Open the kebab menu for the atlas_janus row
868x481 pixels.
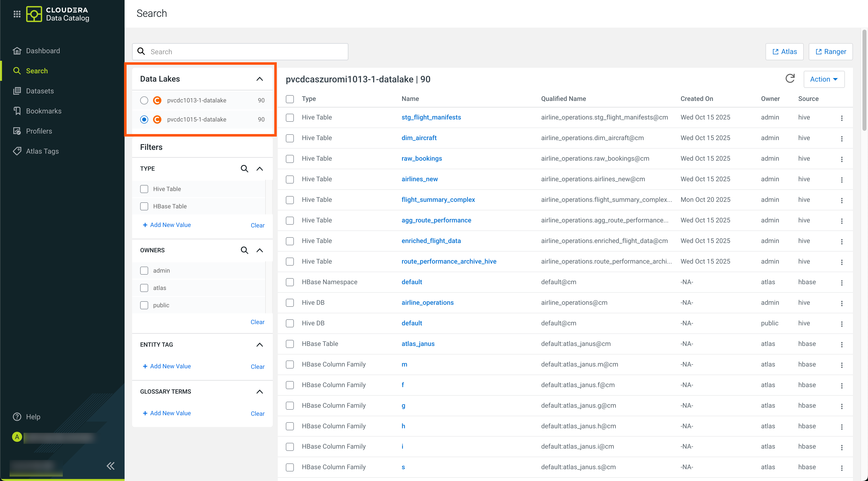click(842, 344)
